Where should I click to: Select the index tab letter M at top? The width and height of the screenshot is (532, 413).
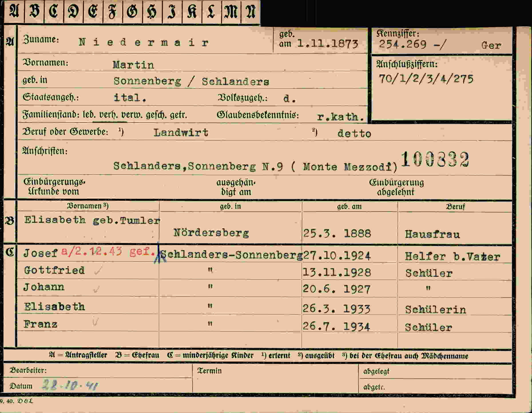231,12
